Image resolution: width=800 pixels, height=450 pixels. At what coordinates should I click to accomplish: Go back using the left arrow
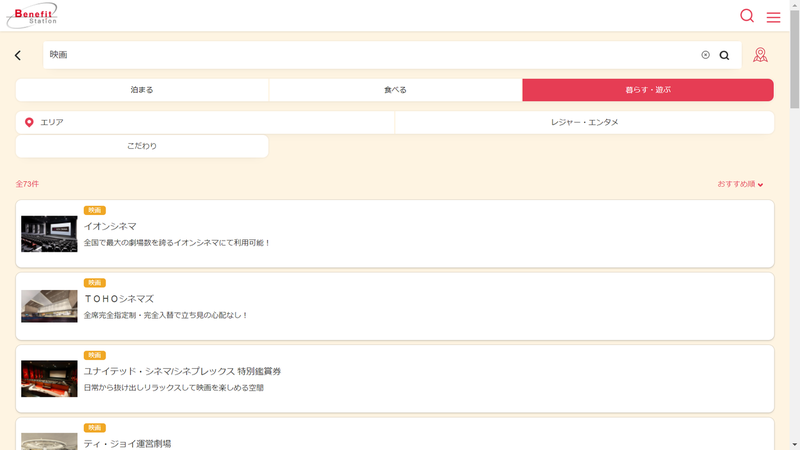(18, 56)
